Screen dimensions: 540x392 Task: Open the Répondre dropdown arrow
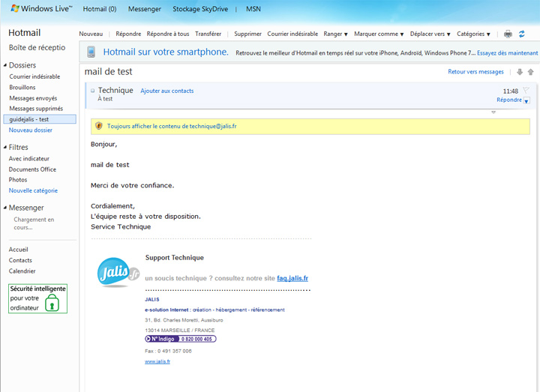tap(526, 100)
